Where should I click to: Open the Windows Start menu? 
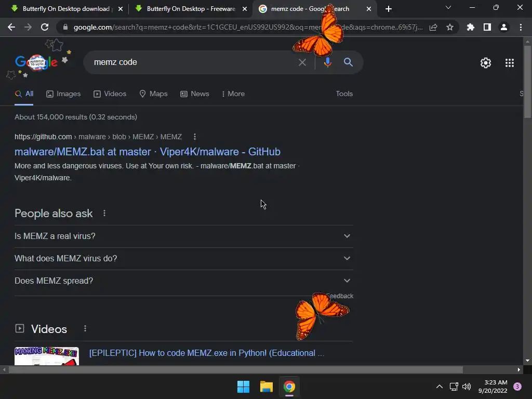243,387
